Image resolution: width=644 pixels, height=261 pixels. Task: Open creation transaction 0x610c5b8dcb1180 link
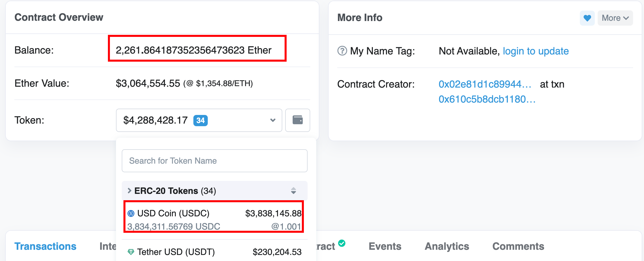click(x=487, y=99)
